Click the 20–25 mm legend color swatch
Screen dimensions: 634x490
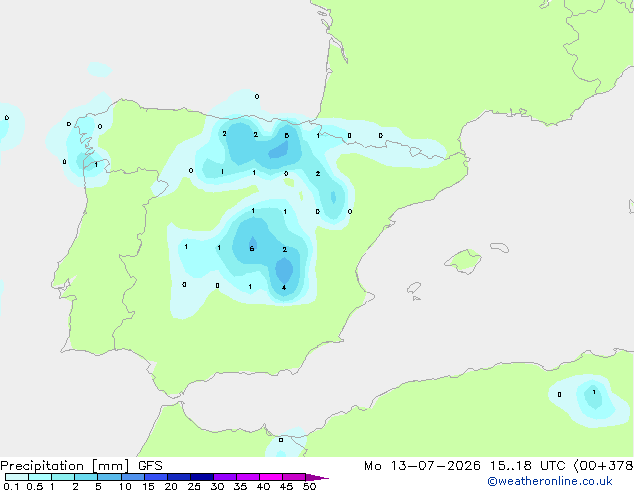click(179, 477)
